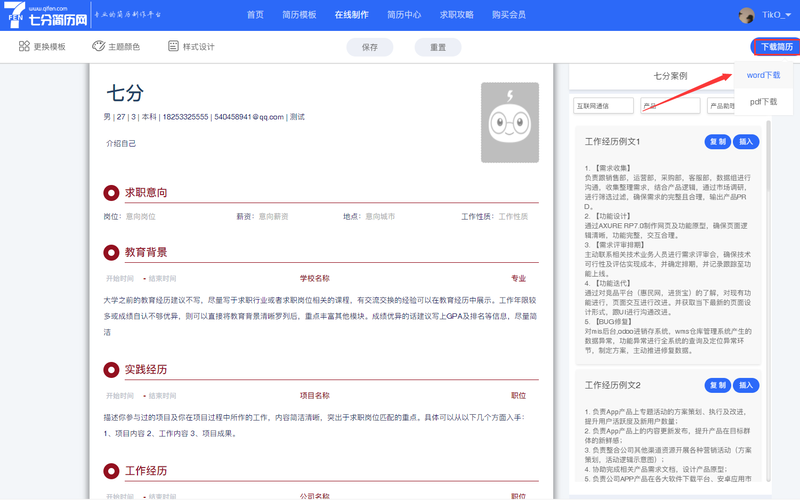This screenshot has width=800, height=500.
Task: Go to 简历中心 in navigation
Action: pos(404,15)
